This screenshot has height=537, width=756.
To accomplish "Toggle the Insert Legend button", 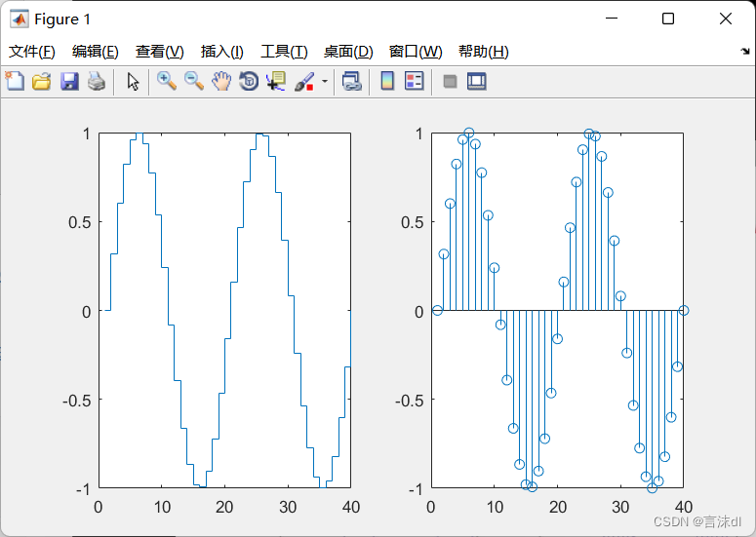I will pyautogui.click(x=414, y=82).
